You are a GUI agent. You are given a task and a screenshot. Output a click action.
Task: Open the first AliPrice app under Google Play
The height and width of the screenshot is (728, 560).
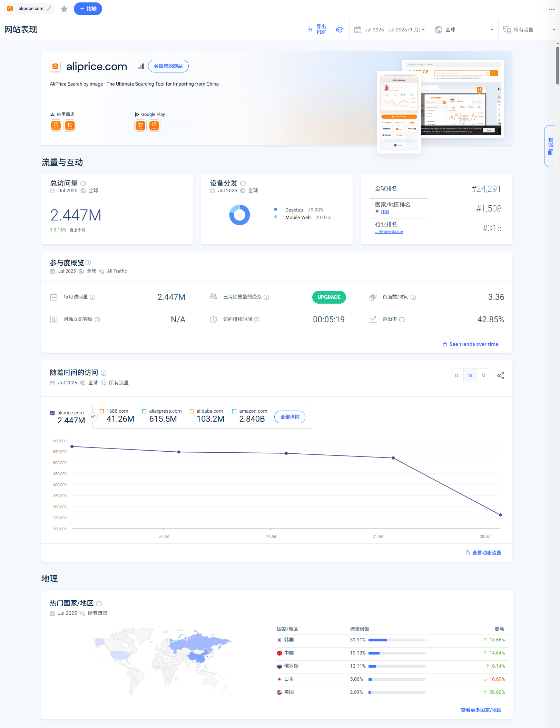(140, 126)
